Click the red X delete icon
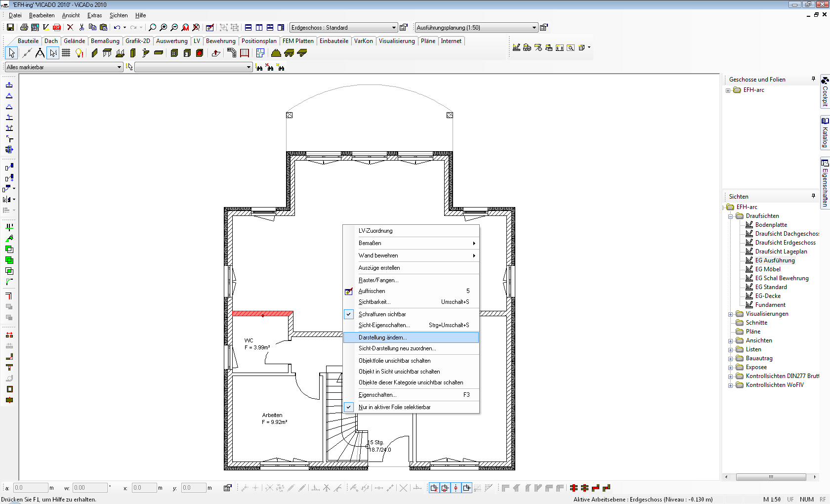 [x=70, y=27]
